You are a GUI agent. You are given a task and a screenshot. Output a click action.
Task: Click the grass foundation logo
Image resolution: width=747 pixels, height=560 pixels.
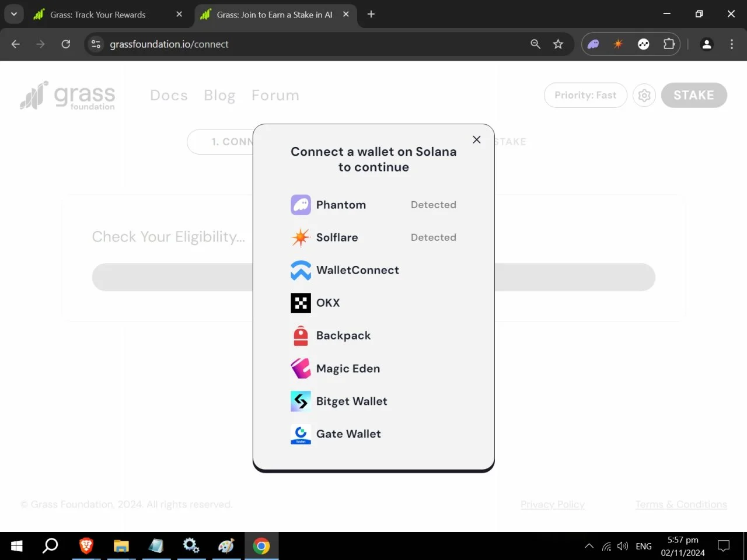click(68, 95)
